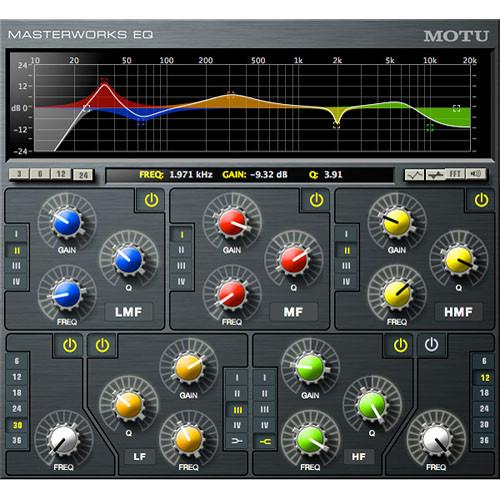
Task: Click the white low-cut FREQ knob
Action: (64, 439)
